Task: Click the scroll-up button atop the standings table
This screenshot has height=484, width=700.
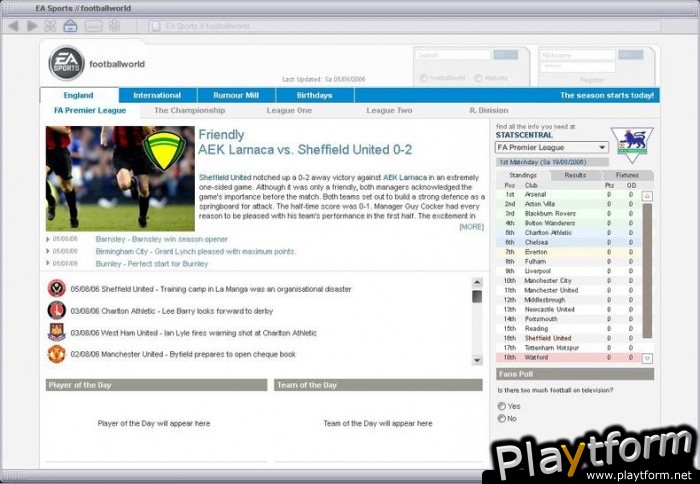Action: point(647,196)
